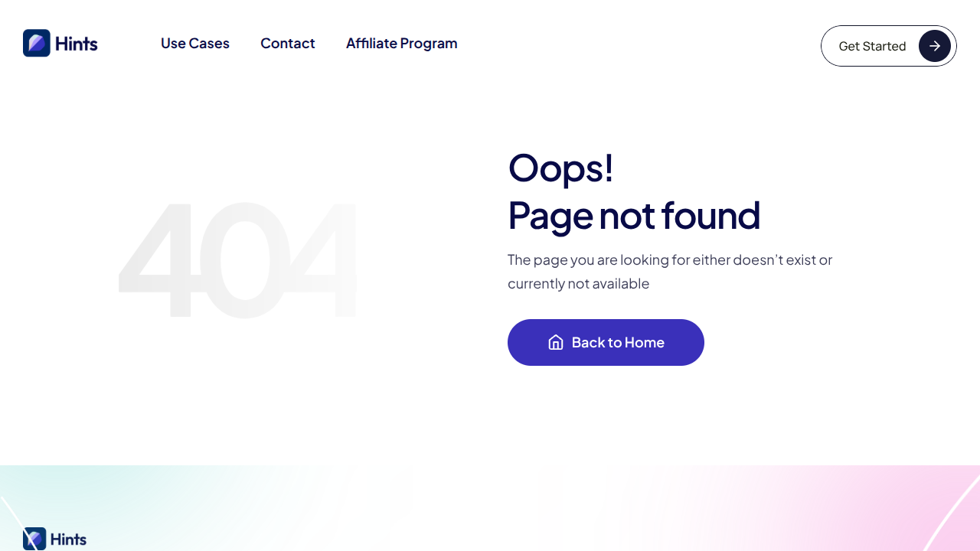The width and height of the screenshot is (980, 551).
Task: Open the Affiliate Program link
Action: 401,44
